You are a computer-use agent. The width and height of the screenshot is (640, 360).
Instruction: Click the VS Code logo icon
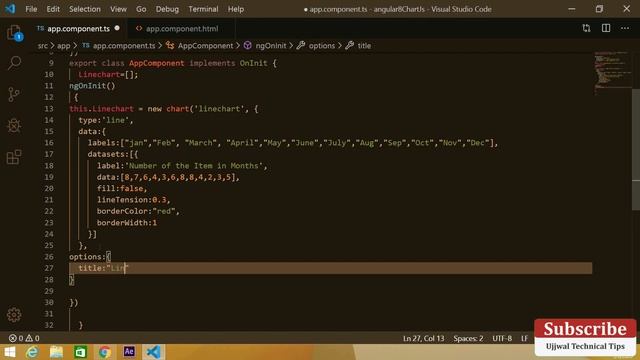(10, 9)
